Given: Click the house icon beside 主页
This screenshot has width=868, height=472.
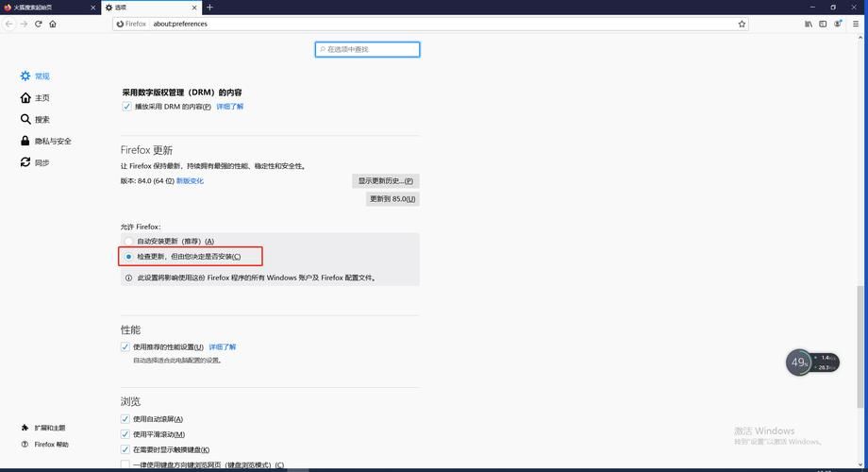Looking at the screenshot, I should point(25,97).
